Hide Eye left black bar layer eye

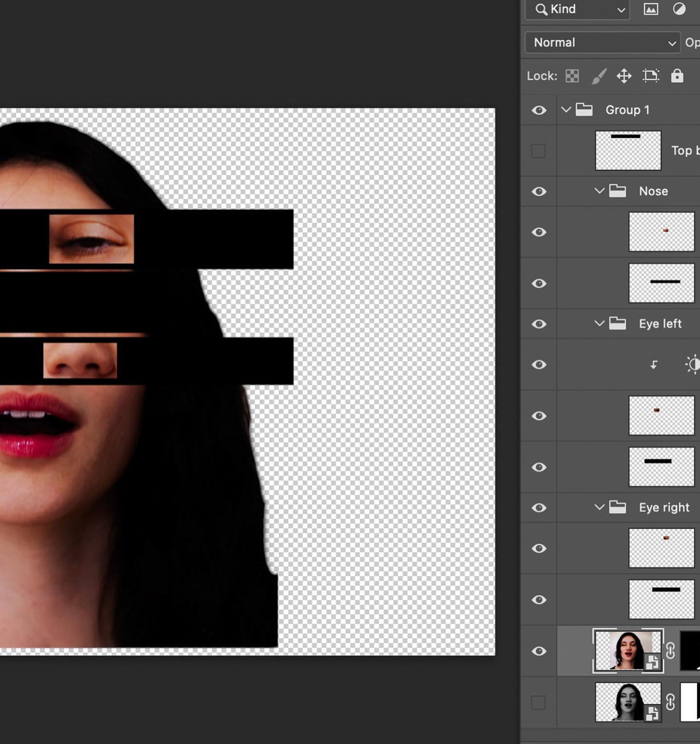click(539, 467)
